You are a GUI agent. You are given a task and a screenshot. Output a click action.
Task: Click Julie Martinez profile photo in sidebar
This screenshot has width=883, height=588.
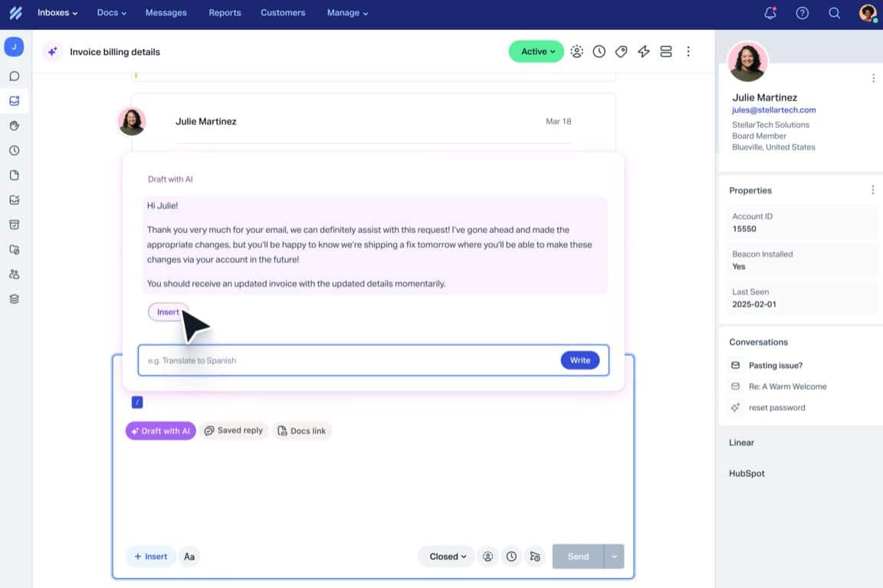point(747,61)
